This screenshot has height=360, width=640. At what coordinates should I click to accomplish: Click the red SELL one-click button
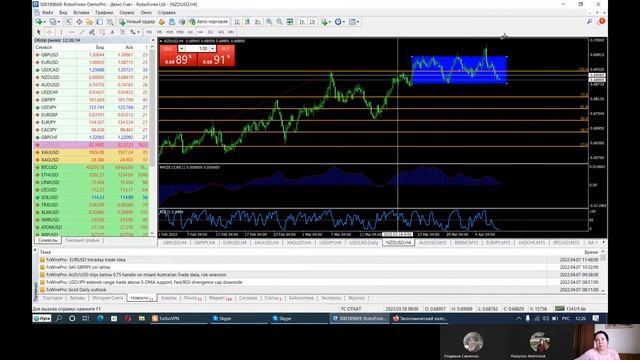coord(178,56)
